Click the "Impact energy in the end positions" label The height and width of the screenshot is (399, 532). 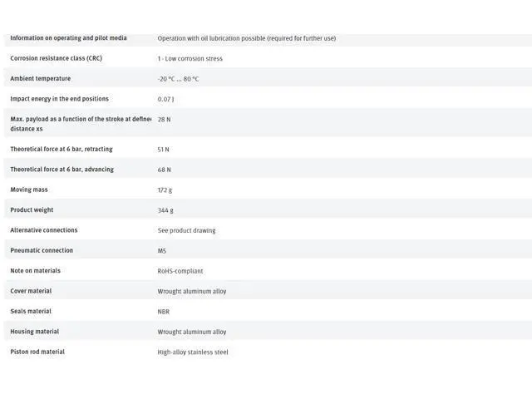tap(59, 99)
